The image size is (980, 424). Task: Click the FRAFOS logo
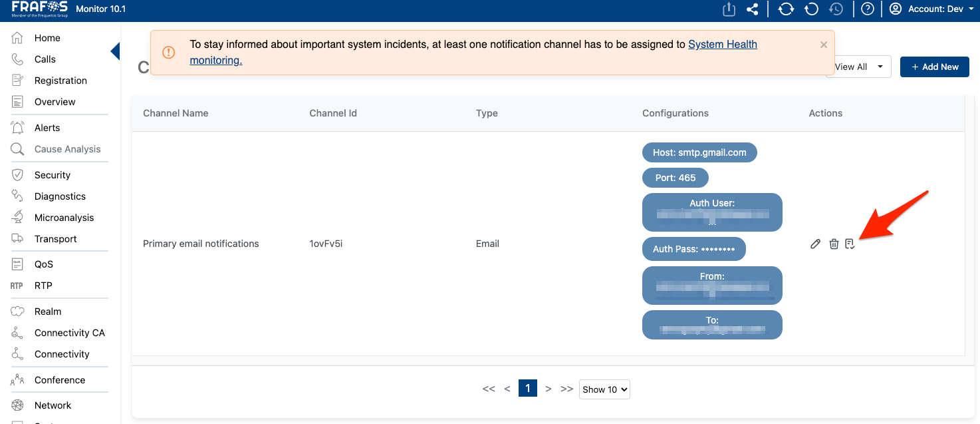(x=39, y=9)
